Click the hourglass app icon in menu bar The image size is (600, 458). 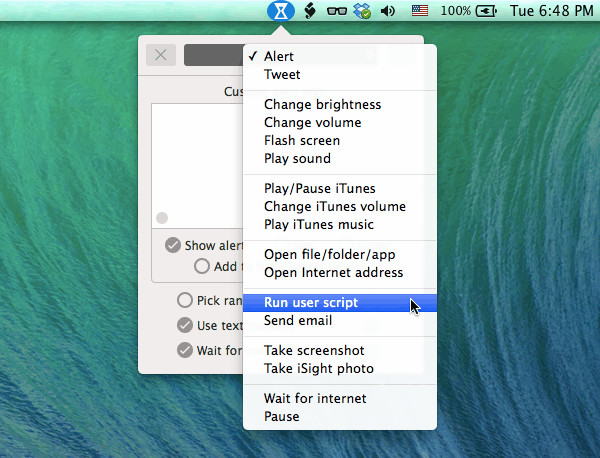pyautogui.click(x=281, y=11)
